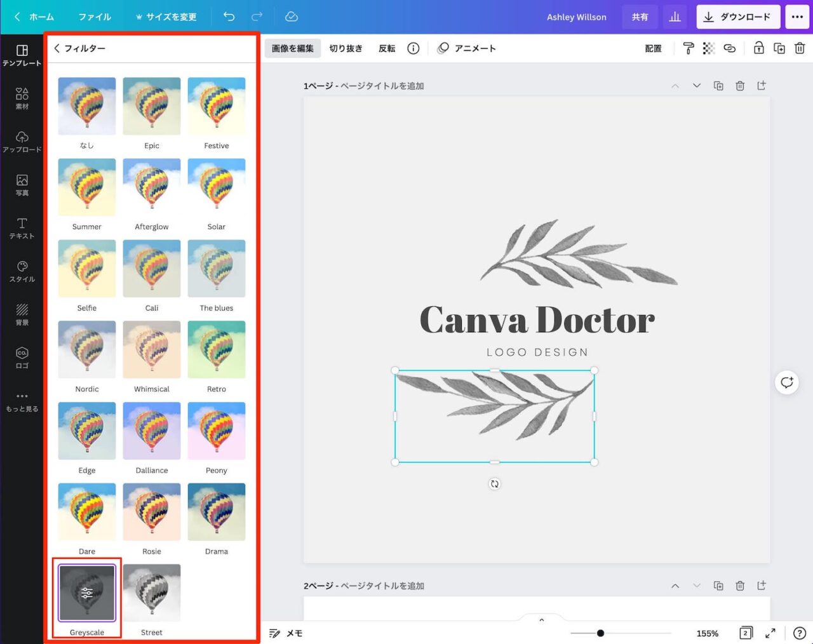The width and height of the screenshot is (813, 644).
Task: Open grid view page count icon
Action: (746, 633)
